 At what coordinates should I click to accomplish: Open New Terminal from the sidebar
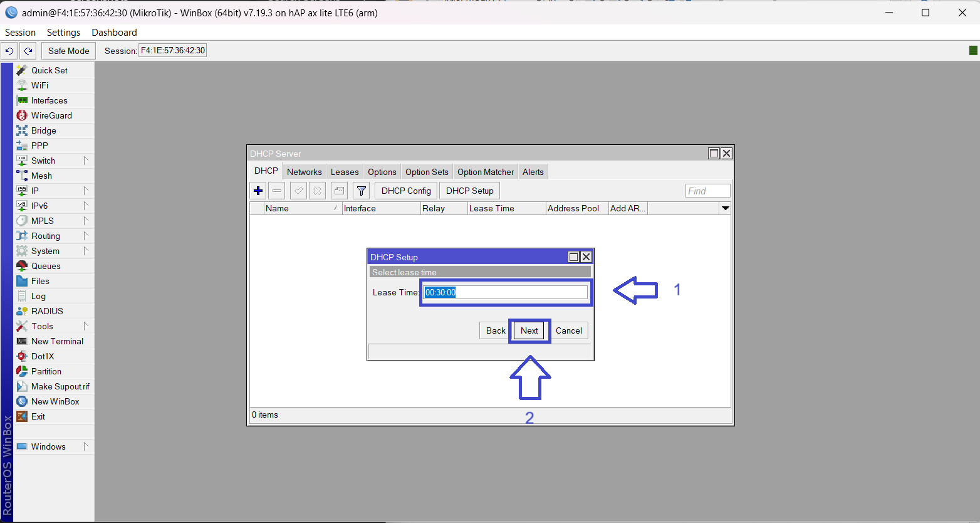(57, 341)
